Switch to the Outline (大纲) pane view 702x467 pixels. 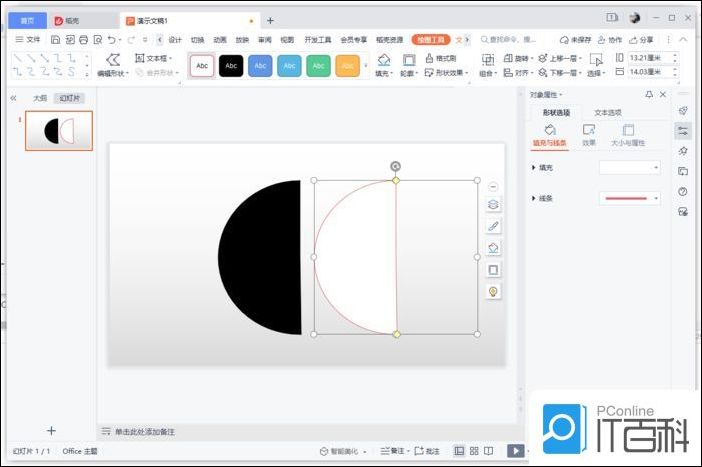[40, 98]
